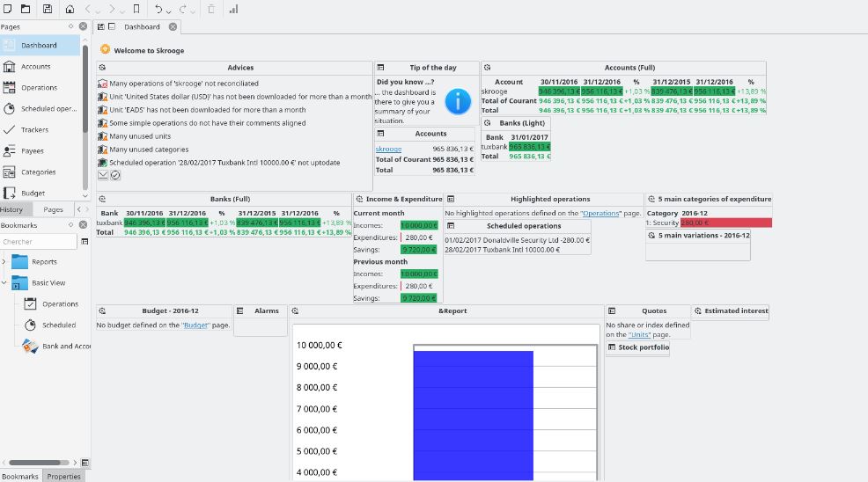Close the Pages panel
Image resolution: width=868 pixels, height=482 pixels.
(x=83, y=26)
